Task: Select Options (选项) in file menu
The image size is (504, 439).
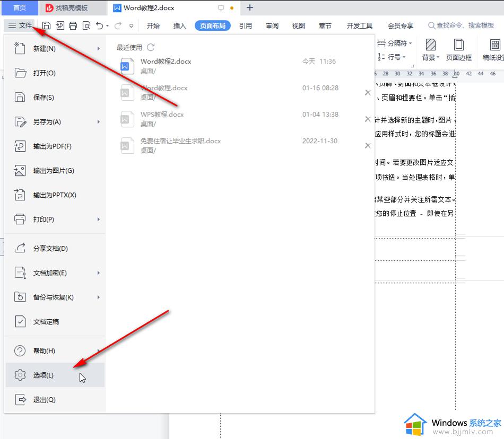Action: [x=44, y=375]
